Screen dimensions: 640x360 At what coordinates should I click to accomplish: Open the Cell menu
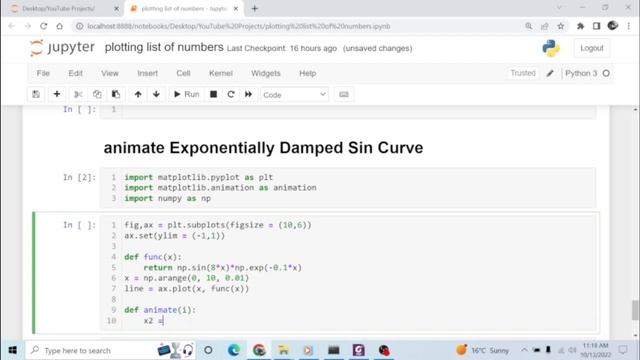click(x=183, y=73)
